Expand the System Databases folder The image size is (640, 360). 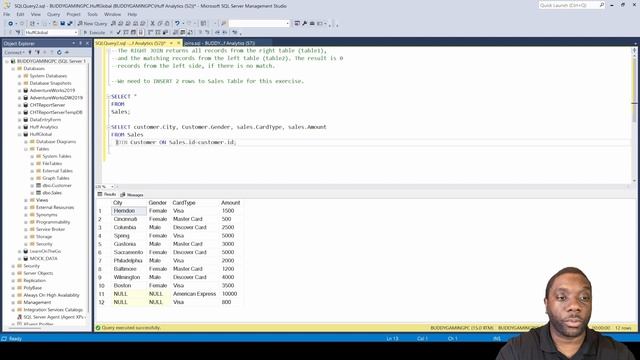click(19, 76)
